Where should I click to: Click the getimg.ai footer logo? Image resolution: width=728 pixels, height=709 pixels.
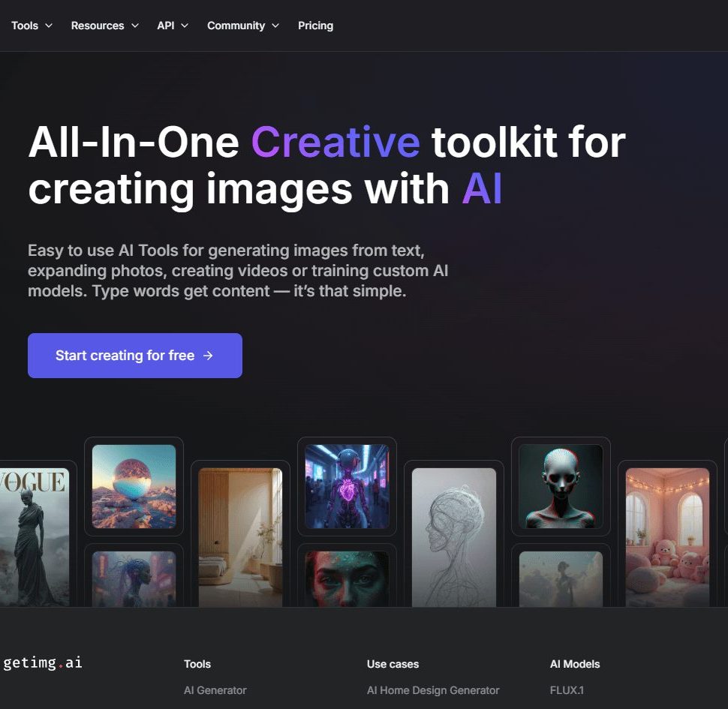(43, 662)
